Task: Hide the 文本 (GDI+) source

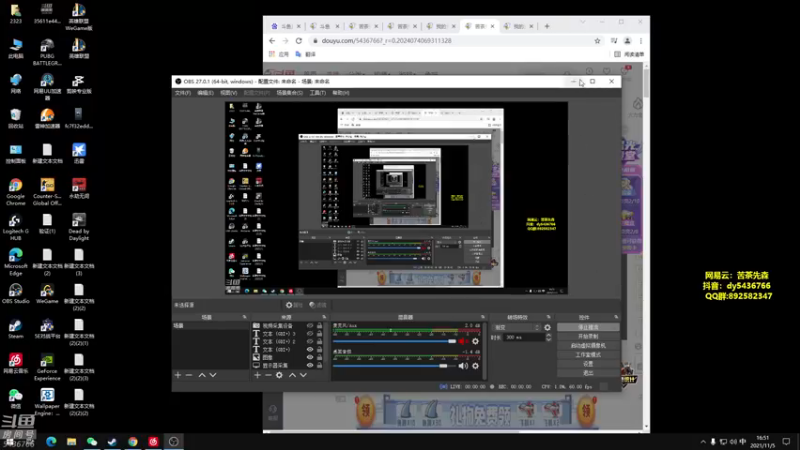Action: click(x=310, y=349)
